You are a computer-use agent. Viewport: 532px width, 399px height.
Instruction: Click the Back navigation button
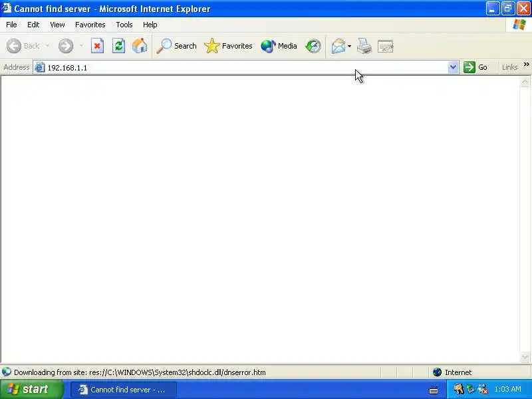tap(23, 46)
